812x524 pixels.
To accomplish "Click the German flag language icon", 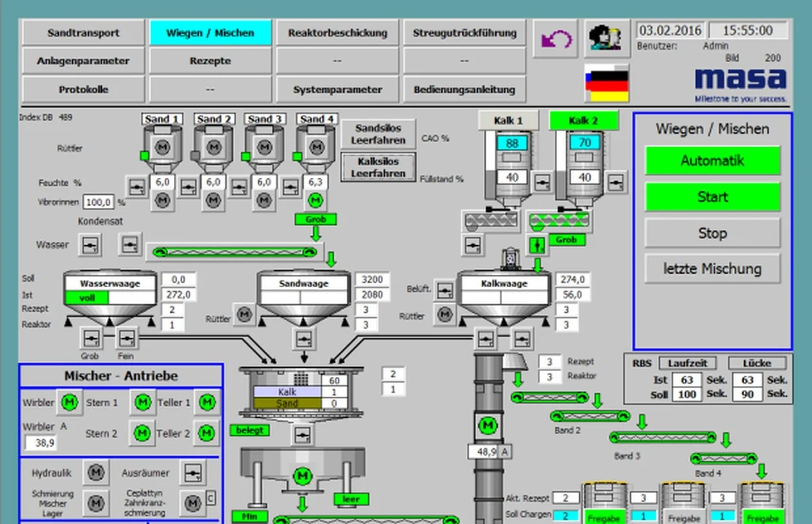I will 606,83.
